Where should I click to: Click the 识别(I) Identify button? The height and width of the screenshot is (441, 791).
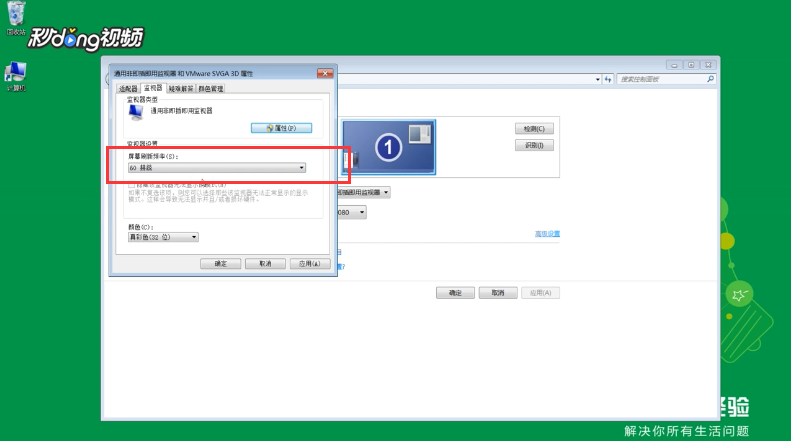tap(534, 145)
